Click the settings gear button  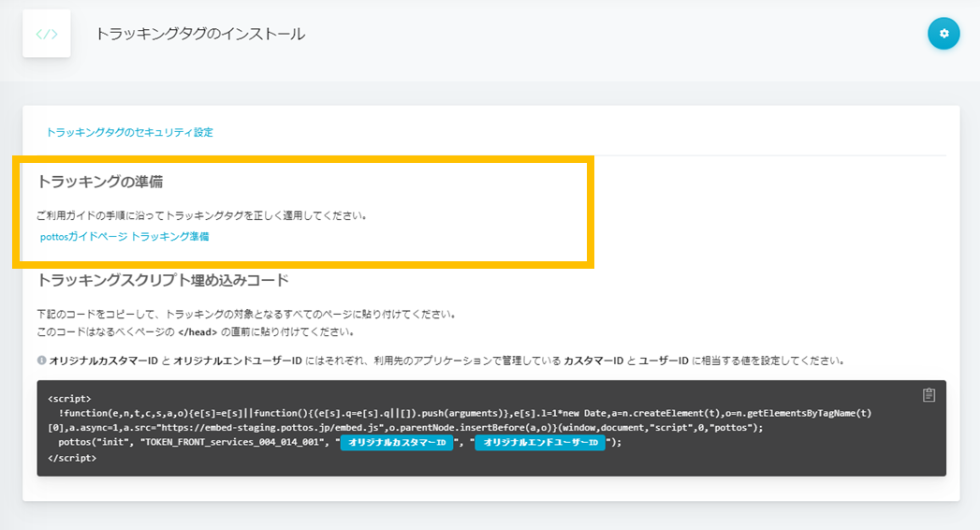click(x=943, y=34)
